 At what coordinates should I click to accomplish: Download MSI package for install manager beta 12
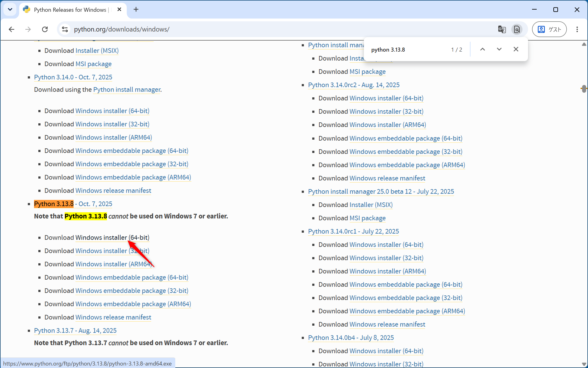pyautogui.click(x=368, y=218)
